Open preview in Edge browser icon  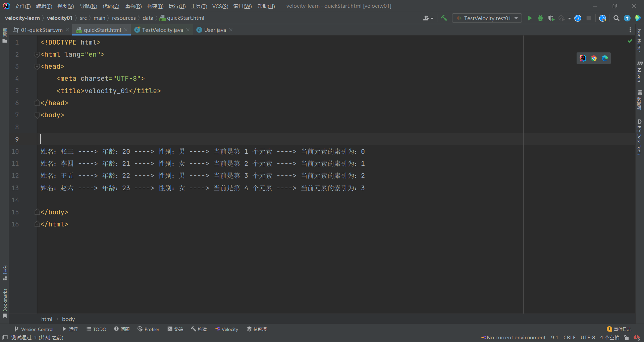(x=605, y=58)
